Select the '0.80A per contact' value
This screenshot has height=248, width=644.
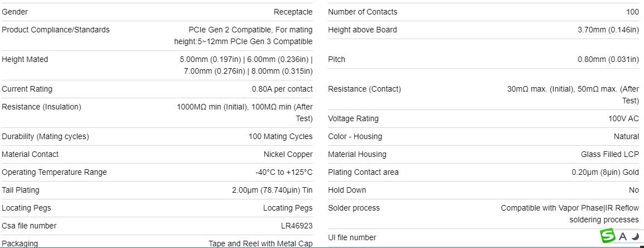click(282, 89)
